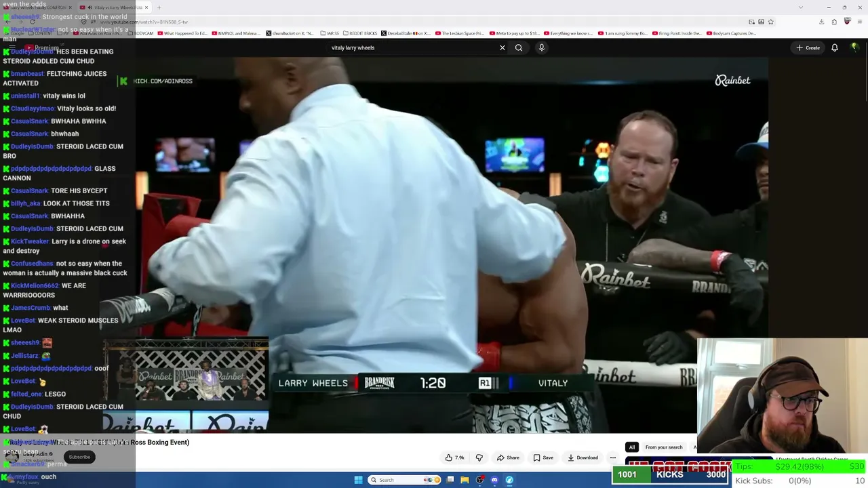
Task: Open Discord from the taskbar
Action: 494,480
